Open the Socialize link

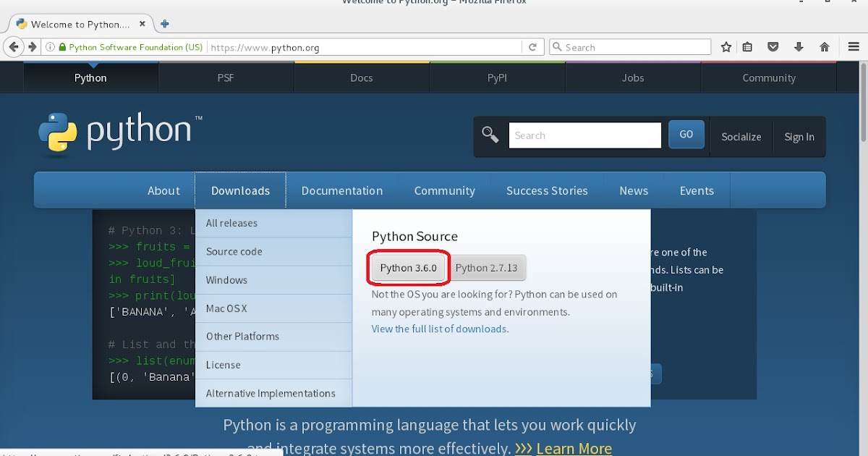coord(741,137)
